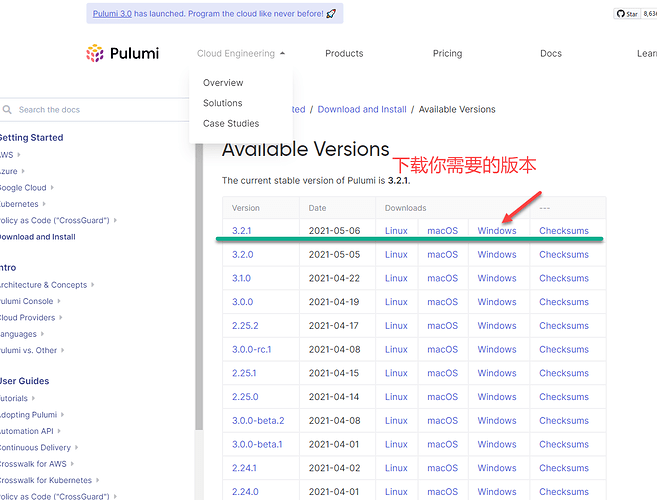Viewport: 657px width, 500px height.
Task: Open version 3.2.0 link
Action: 243,255
